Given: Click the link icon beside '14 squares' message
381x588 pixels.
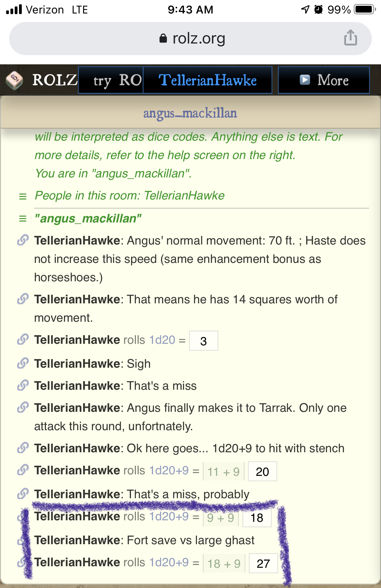Looking at the screenshot, I should coord(23,299).
